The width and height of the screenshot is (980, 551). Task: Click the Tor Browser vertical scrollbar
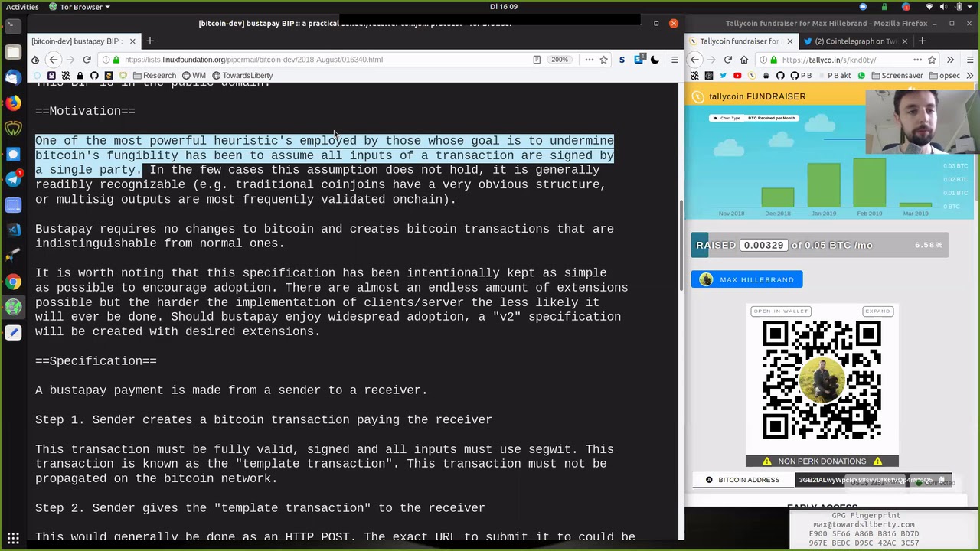tap(681, 245)
